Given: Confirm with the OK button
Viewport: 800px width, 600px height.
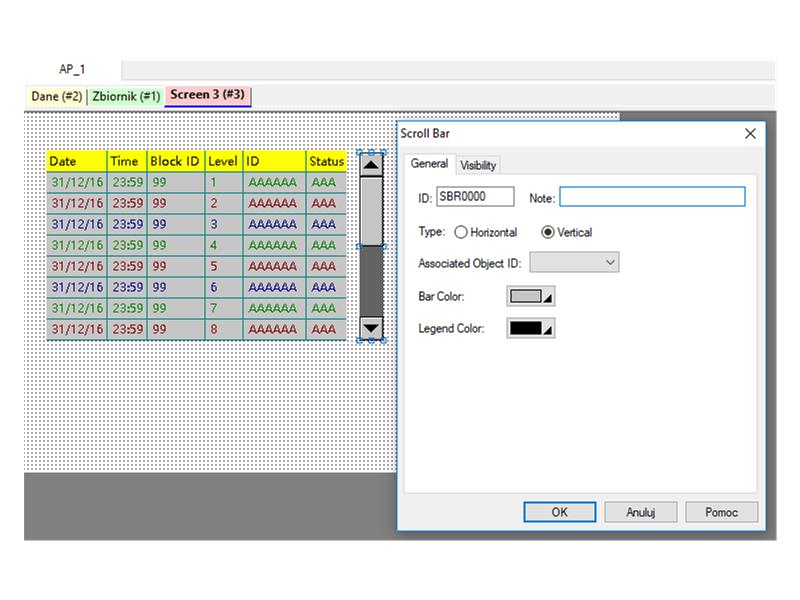Looking at the screenshot, I should coord(560,512).
